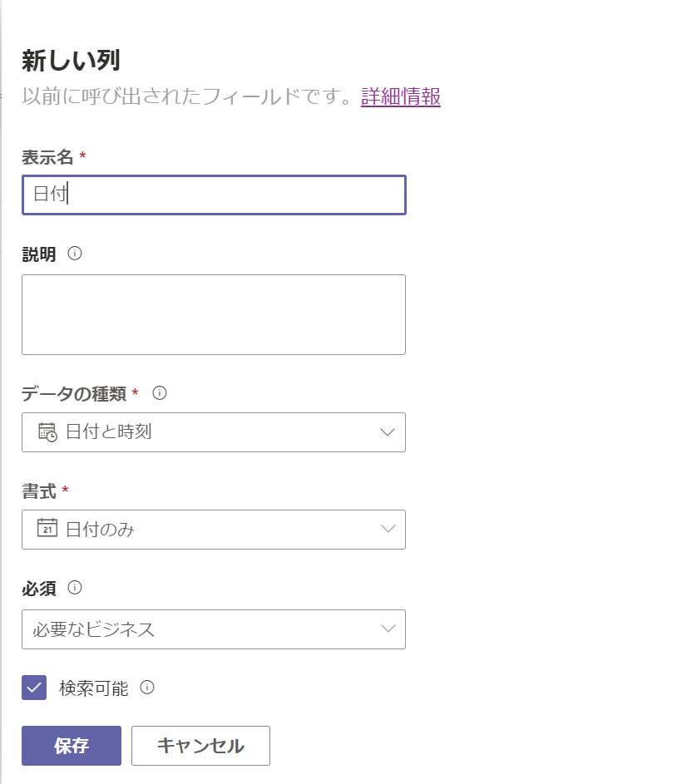Click the 書式 field label
This screenshot has height=784, width=682.
click(39, 491)
